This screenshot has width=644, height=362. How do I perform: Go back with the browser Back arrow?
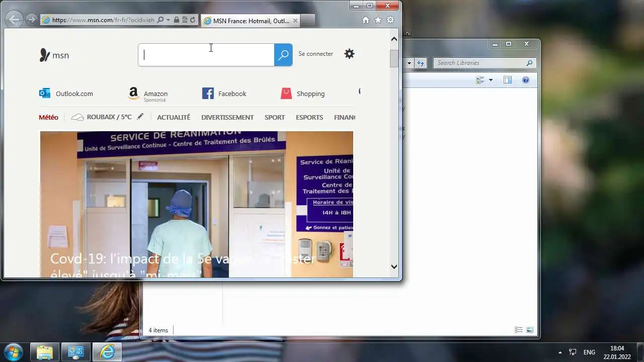15,20
